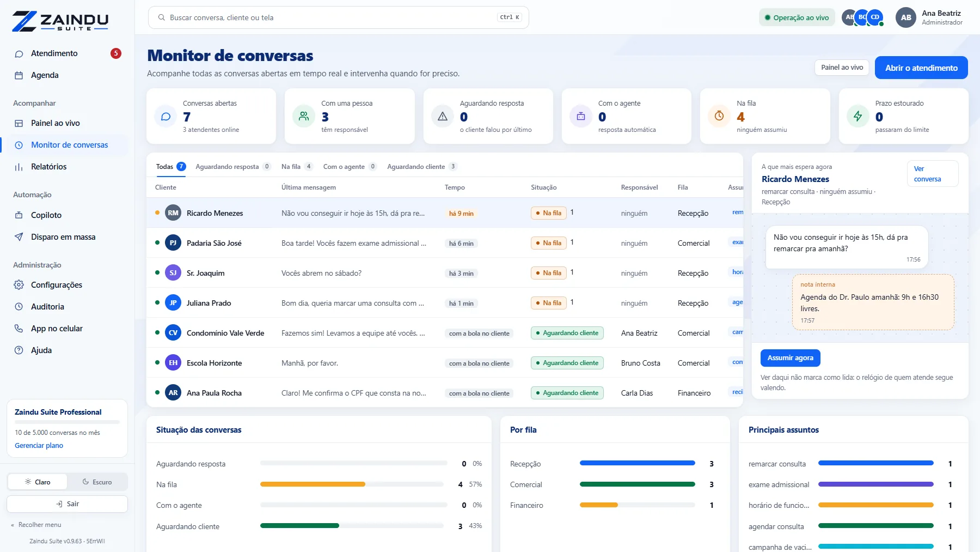This screenshot has width=980, height=552.
Task: Open the Na fila tab
Action: tap(297, 167)
